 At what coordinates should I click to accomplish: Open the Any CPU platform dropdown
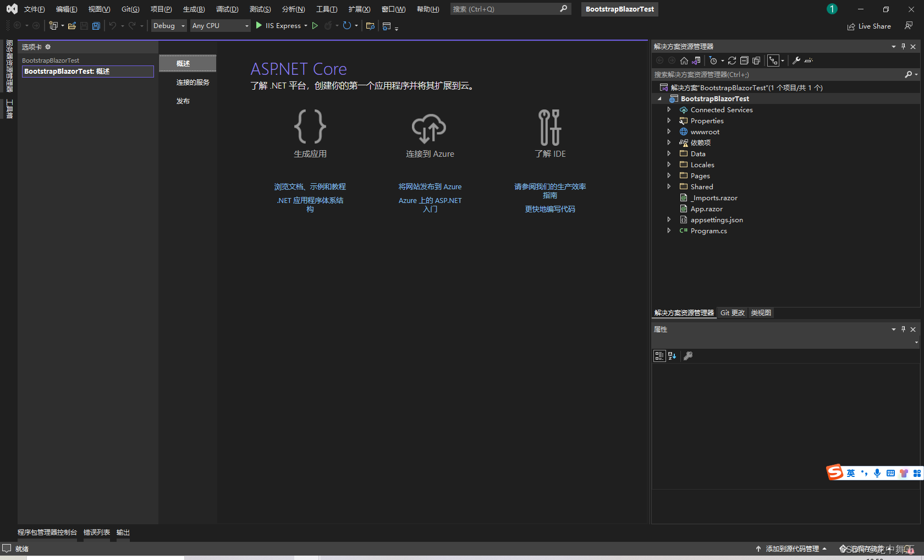click(x=220, y=26)
